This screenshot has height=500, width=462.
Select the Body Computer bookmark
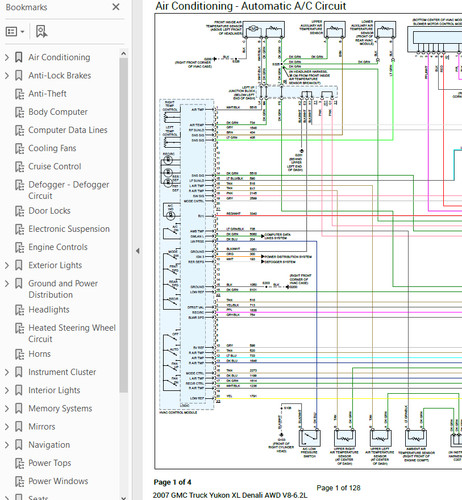pyautogui.click(x=58, y=112)
